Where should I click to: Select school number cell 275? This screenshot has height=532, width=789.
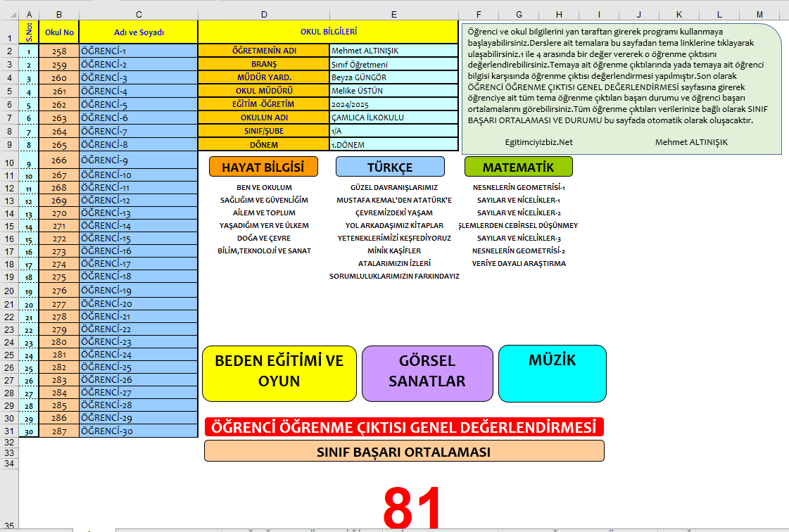pyautogui.click(x=59, y=277)
